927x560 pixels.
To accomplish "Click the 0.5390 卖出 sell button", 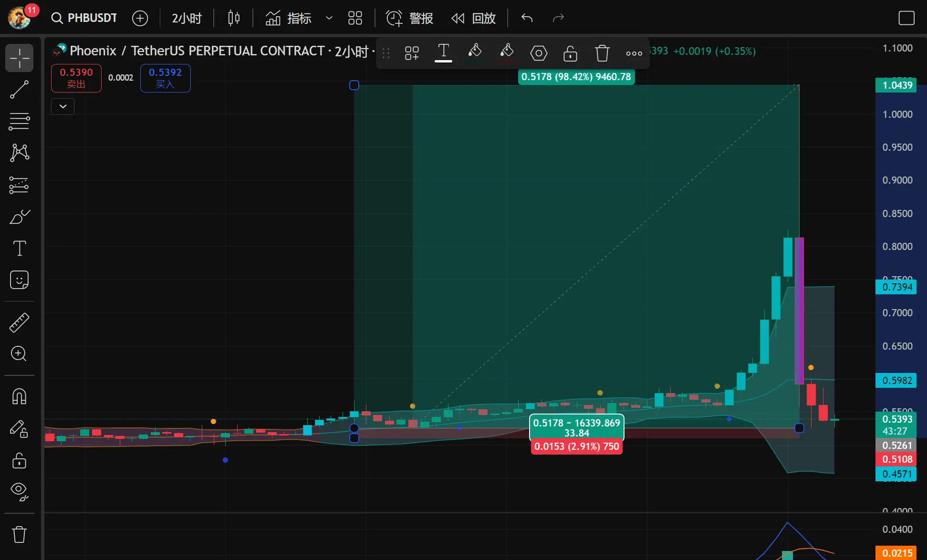I will click(76, 78).
